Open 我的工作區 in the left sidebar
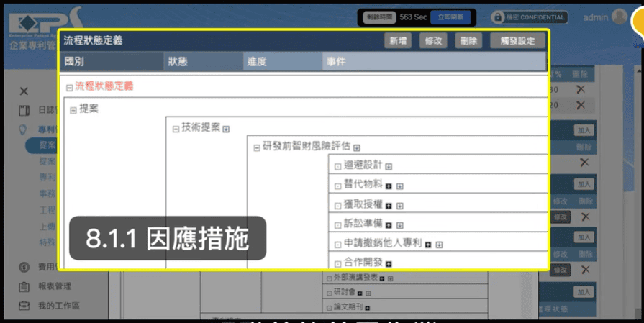The width and height of the screenshot is (644, 323). 59,306
